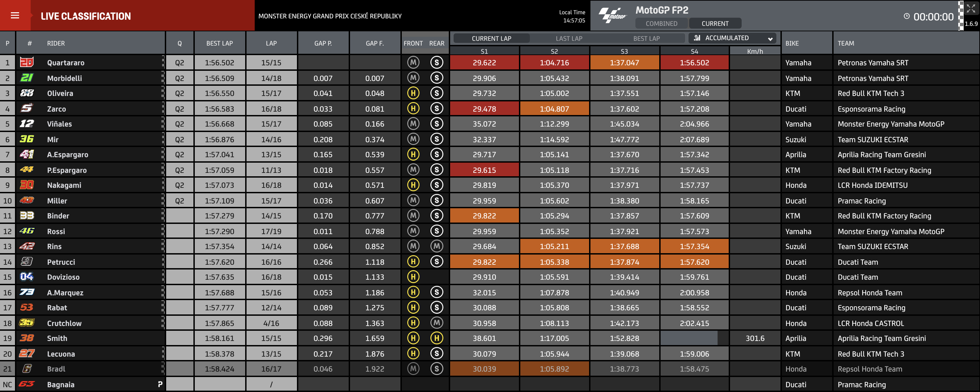Click Nakagami's number 30 icon
980x392 pixels.
(x=27, y=185)
